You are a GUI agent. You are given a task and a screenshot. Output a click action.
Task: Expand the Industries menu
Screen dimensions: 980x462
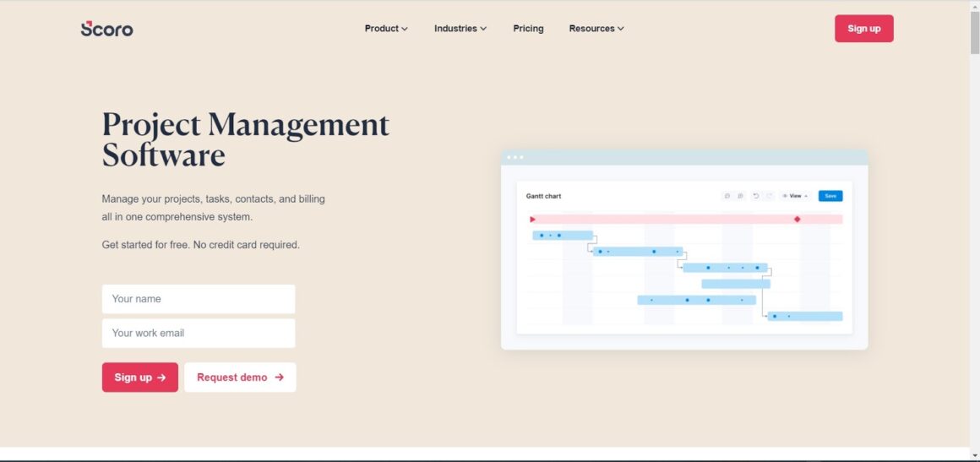[x=460, y=29]
